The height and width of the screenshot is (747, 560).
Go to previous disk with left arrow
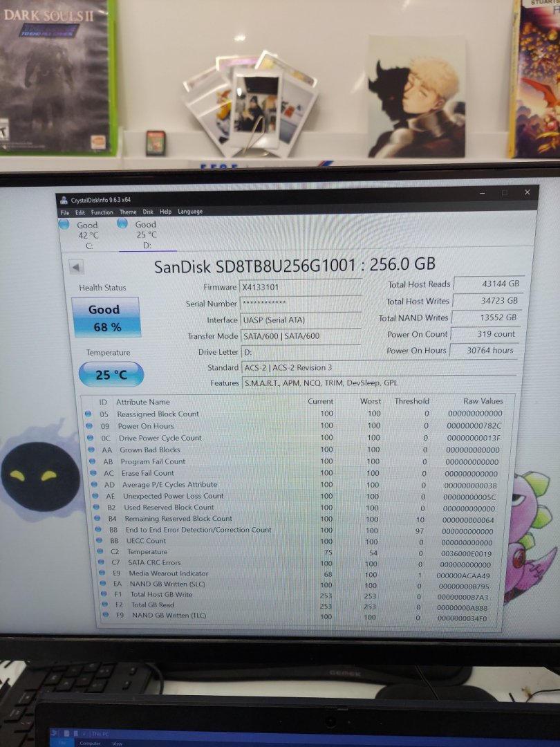pyautogui.click(x=76, y=268)
